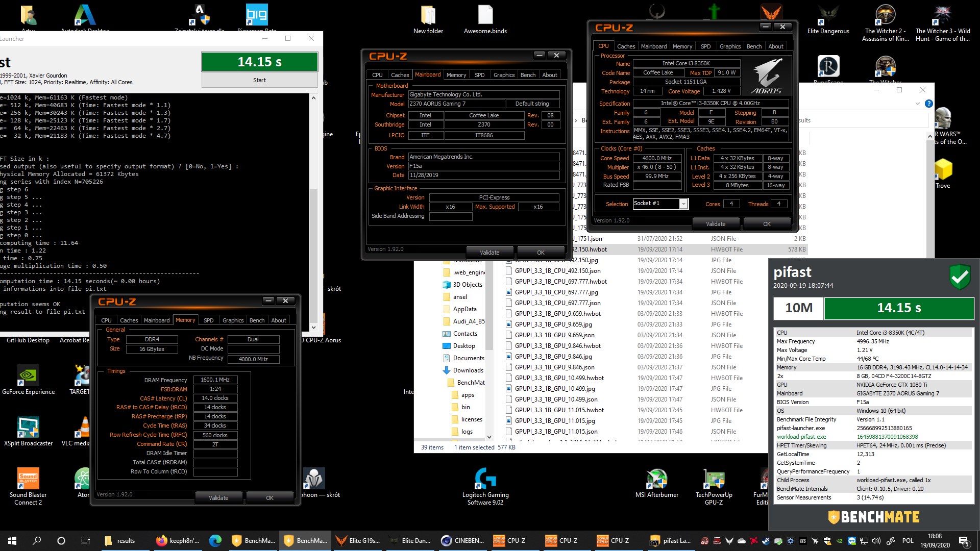Open Documents in Explorer tree
The height and width of the screenshot is (551, 980).
[463, 358]
